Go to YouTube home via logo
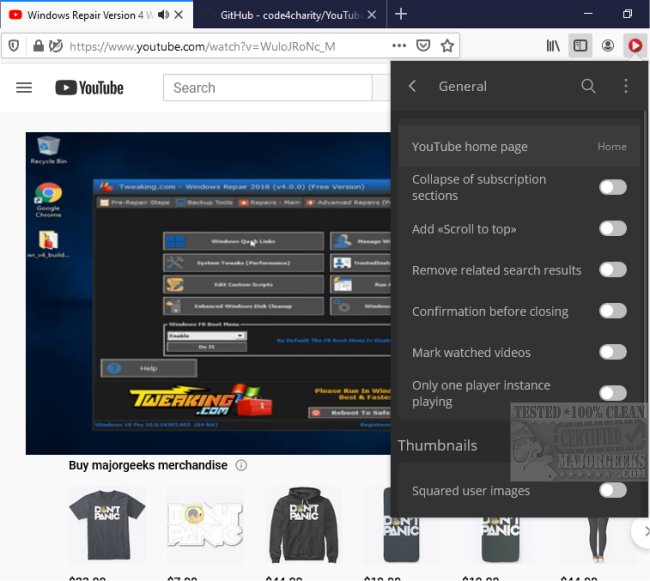The height and width of the screenshot is (581, 650). point(90,87)
